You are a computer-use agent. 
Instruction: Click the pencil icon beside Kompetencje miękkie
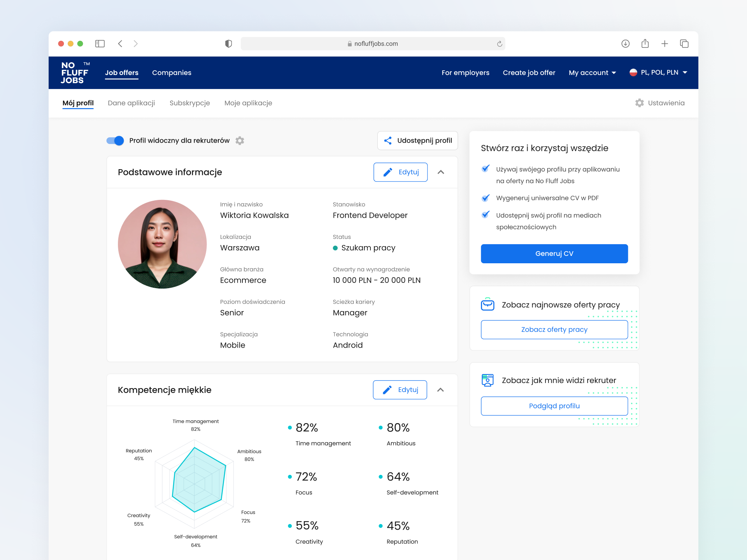click(x=387, y=390)
